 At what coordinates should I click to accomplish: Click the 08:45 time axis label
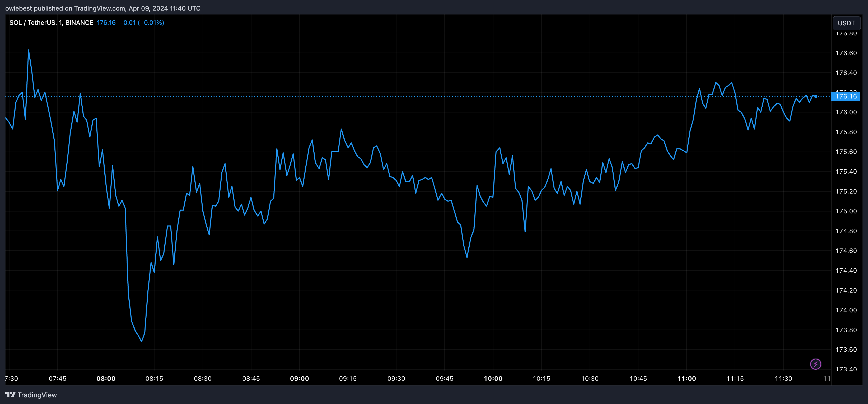tap(251, 378)
